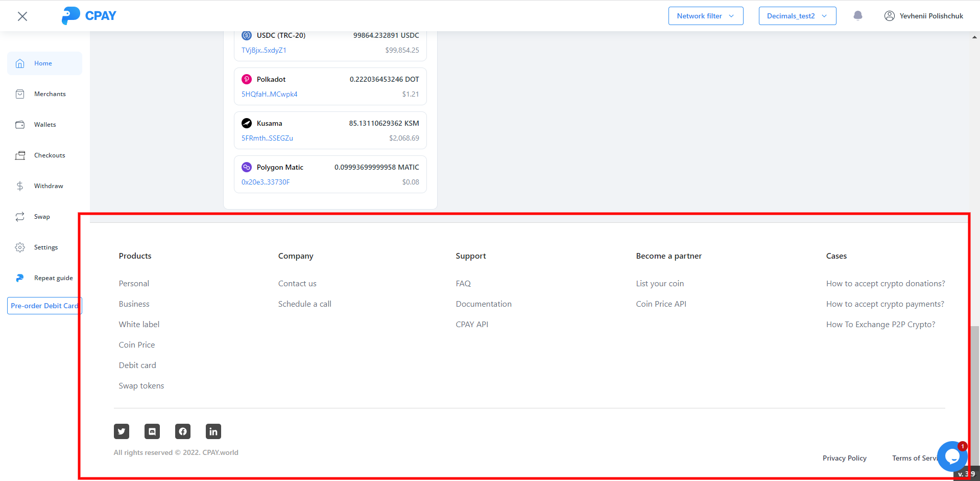Open the Discord social icon
The width and height of the screenshot is (980, 481).
[x=152, y=431]
